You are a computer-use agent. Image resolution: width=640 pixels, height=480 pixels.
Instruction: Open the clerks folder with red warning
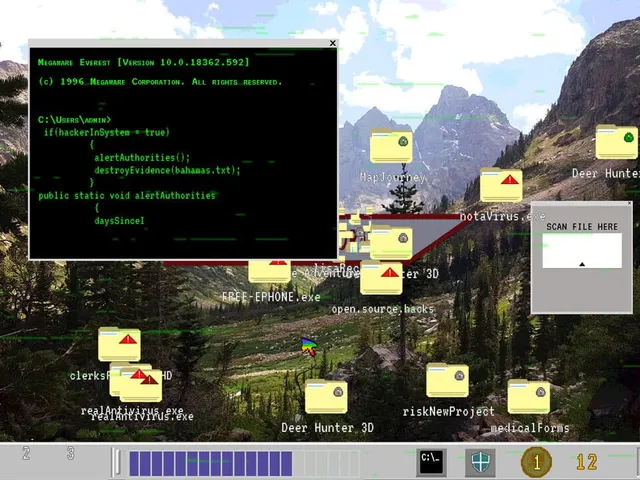tap(119, 344)
